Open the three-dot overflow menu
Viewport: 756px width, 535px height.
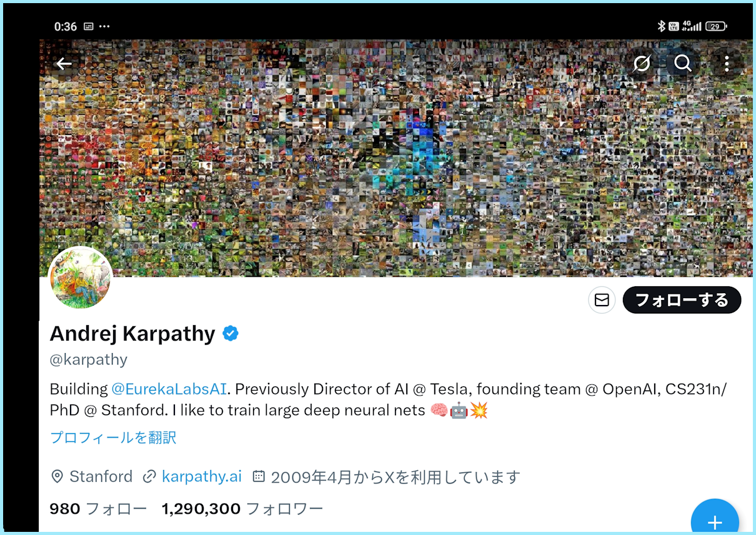tap(727, 63)
